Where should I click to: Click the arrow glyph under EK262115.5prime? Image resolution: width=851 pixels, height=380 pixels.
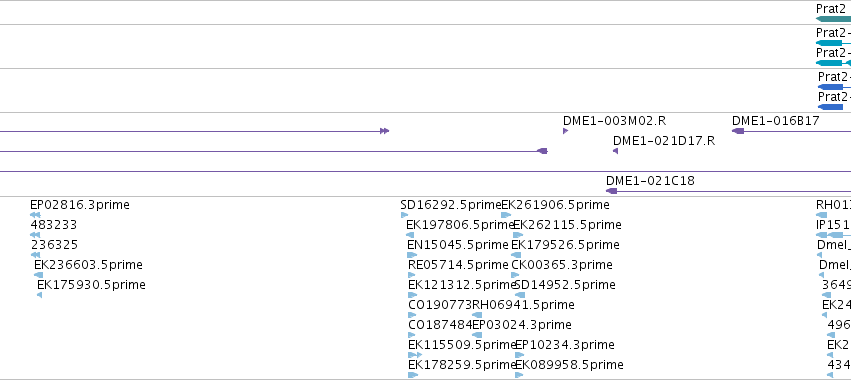(518, 235)
